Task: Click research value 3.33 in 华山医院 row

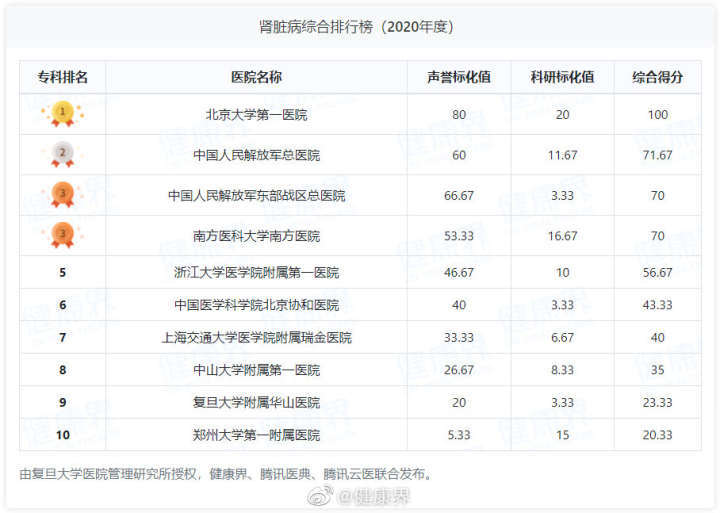Action: point(562,403)
